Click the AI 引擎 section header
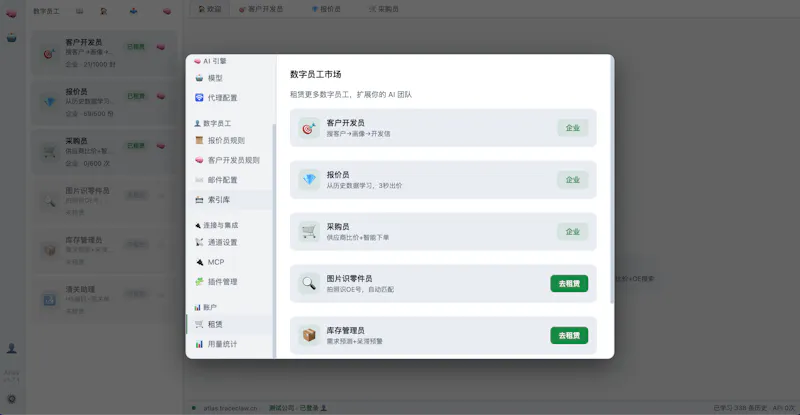Image resolution: width=800 pixels, height=415 pixels. (210, 61)
